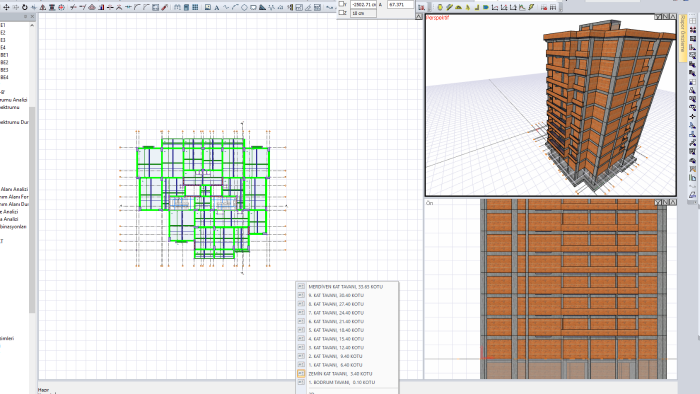700x394 pixels.
Task: Click the small grid-table icon ending the right toolbar
Action: tap(553, 7)
